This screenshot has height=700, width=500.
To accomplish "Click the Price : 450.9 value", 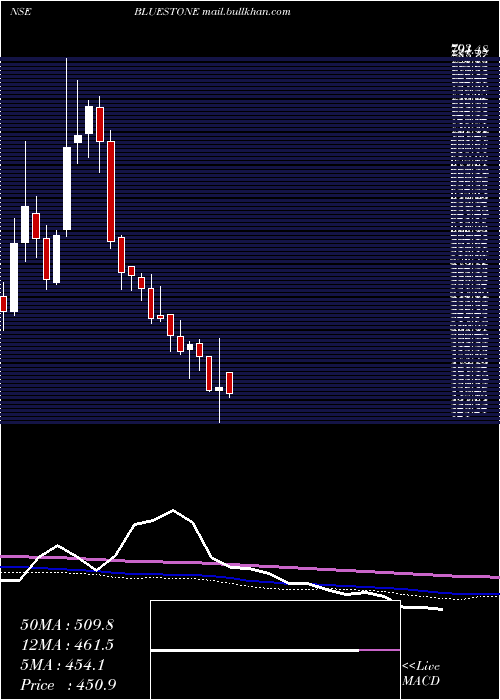I will tap(68, 685).
